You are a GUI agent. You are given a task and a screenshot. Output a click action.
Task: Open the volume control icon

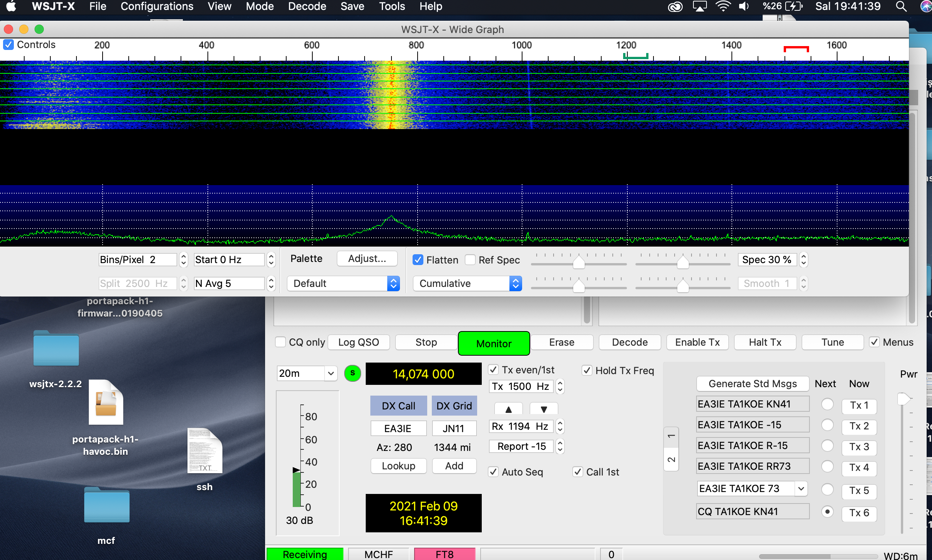744,7
